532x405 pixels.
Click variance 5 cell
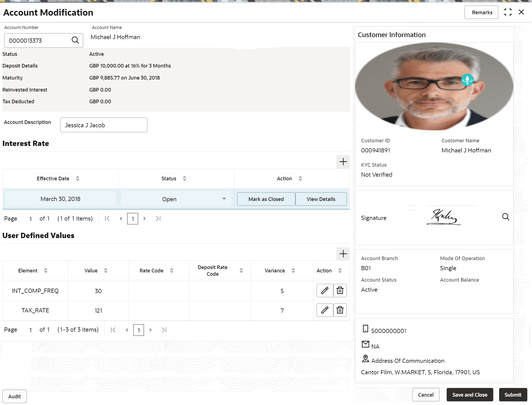(x=282, y=291)
